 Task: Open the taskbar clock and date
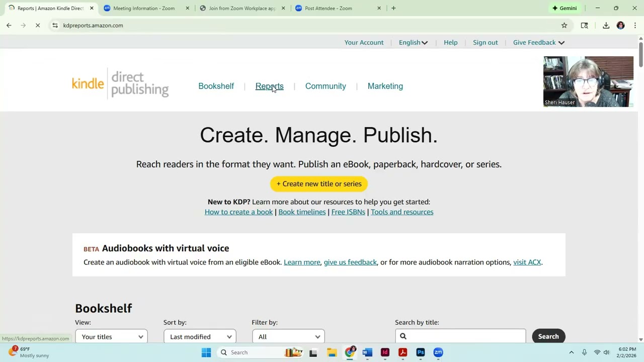point(627,352)
